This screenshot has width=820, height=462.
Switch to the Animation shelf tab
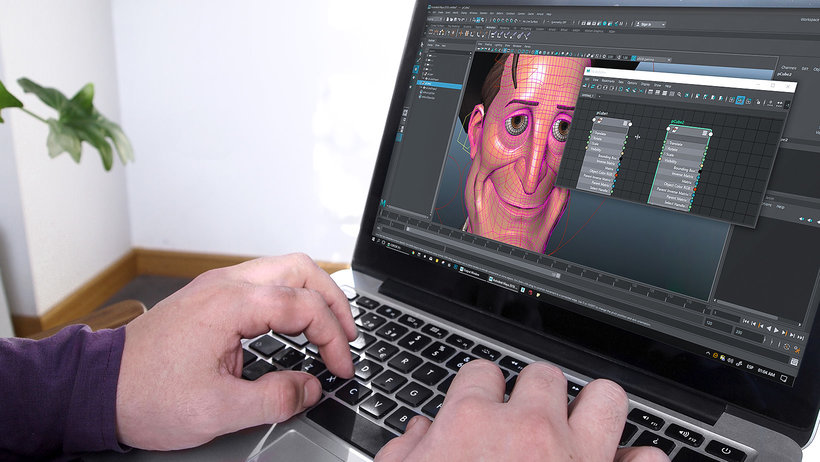click(491, 27)
